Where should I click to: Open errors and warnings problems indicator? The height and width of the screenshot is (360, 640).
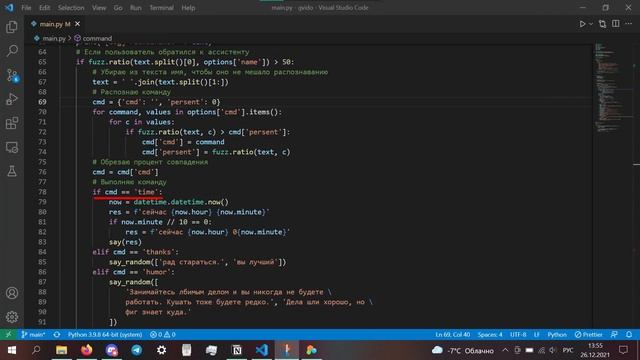click(162, 334)
